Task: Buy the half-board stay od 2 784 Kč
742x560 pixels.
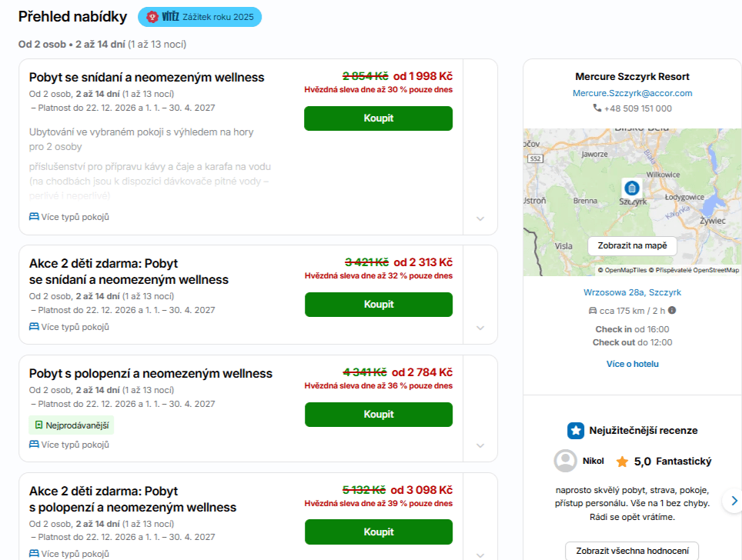Action: point(379,415)
